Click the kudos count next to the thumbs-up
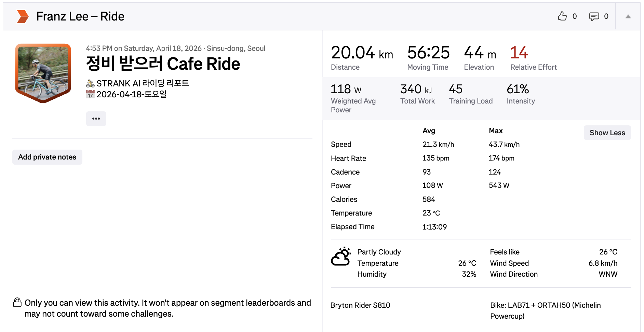644x332 pixels. click(x=575, y=16)
